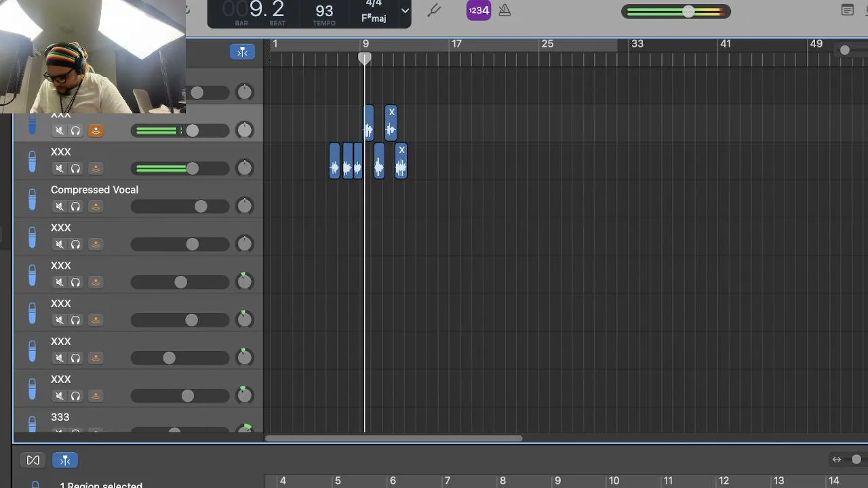Mute the XXX track directly above 333
Screen dimensions: 868x488
[x=60, y=396]
